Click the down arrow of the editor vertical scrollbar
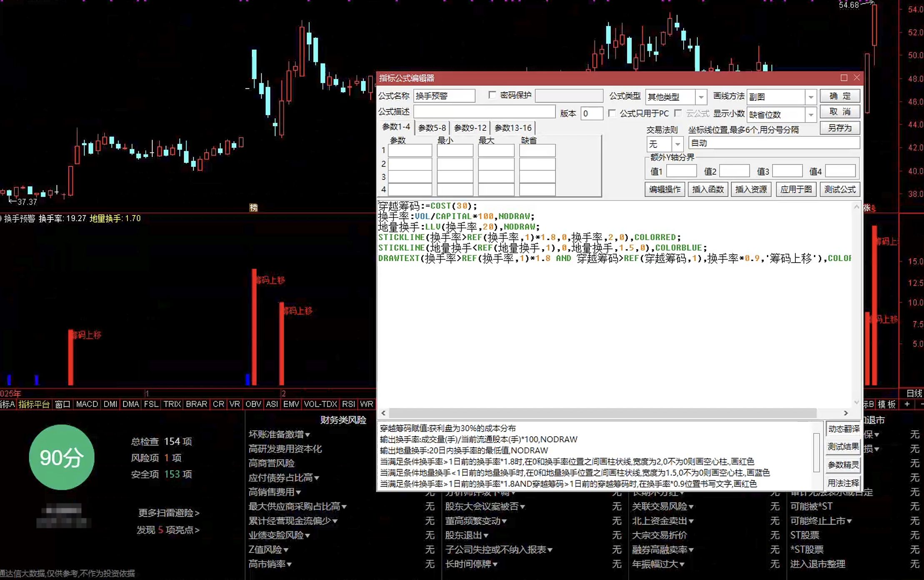This screenshot has height=580, width=924. click(857, 402)
